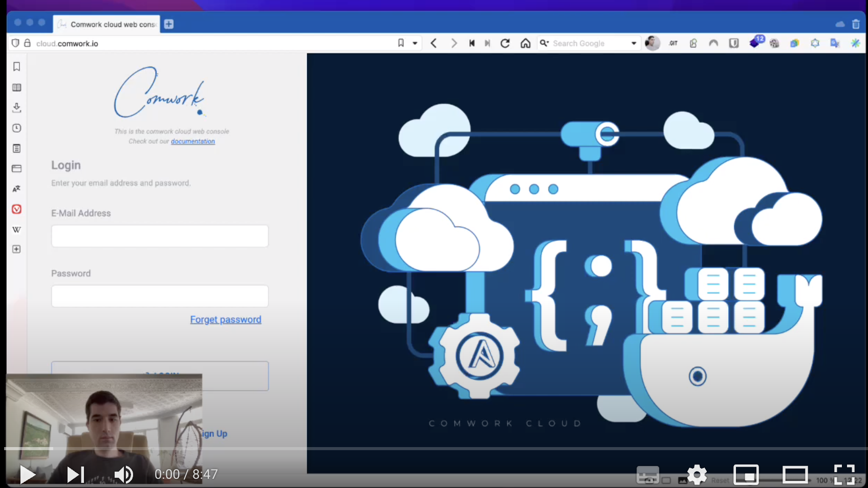The image size is (868, 488).
Task: Play the video
Action: click(28, 475)
